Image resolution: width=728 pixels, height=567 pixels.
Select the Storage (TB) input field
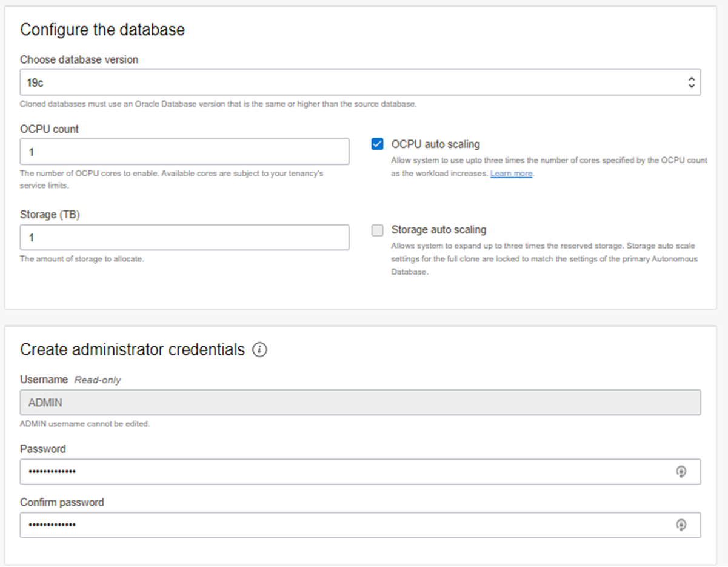click(x=182, y=238)
